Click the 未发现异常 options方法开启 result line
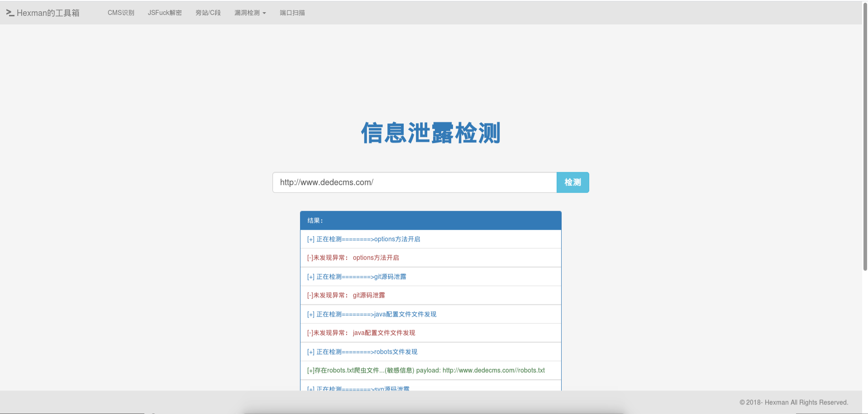 353,257
